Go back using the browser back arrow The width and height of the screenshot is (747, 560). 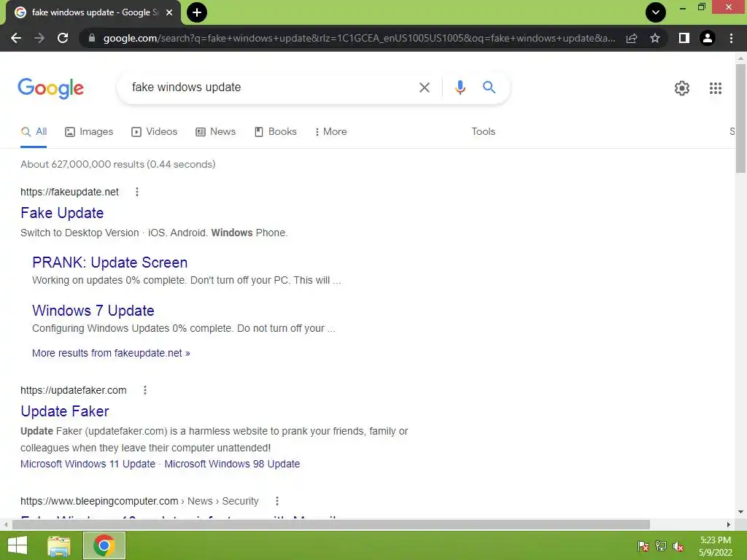point(16,38)
